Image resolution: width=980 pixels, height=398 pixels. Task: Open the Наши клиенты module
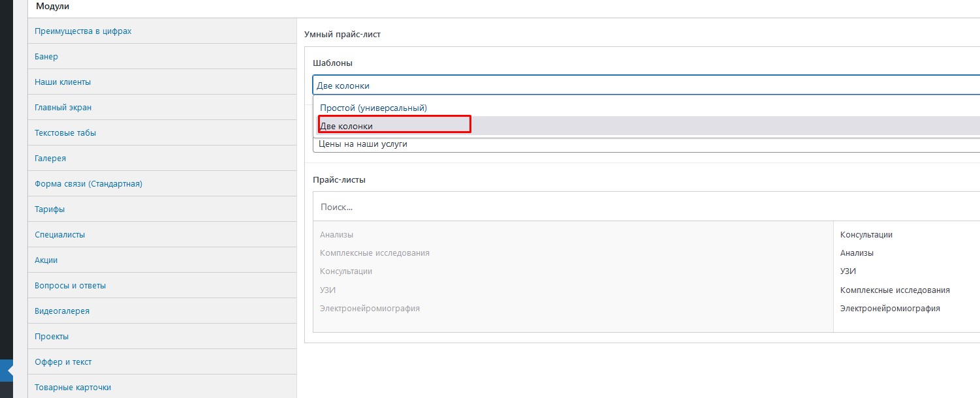63,82
